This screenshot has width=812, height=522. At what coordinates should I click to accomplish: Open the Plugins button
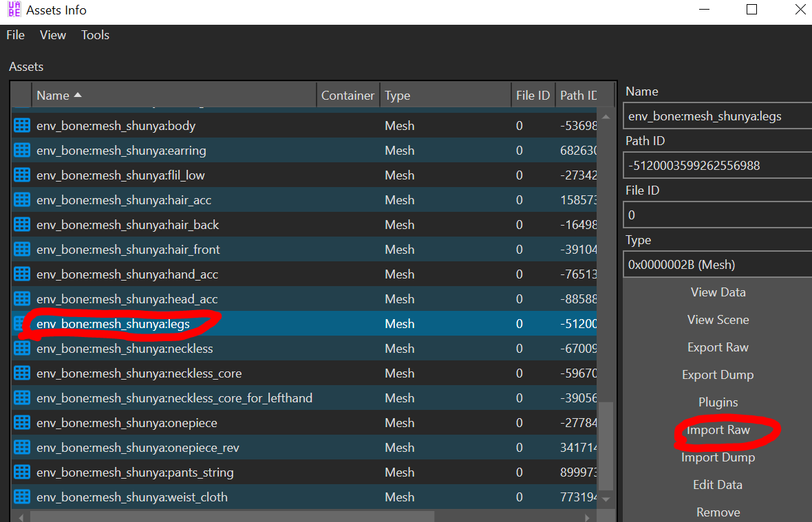tap(718, 402)
